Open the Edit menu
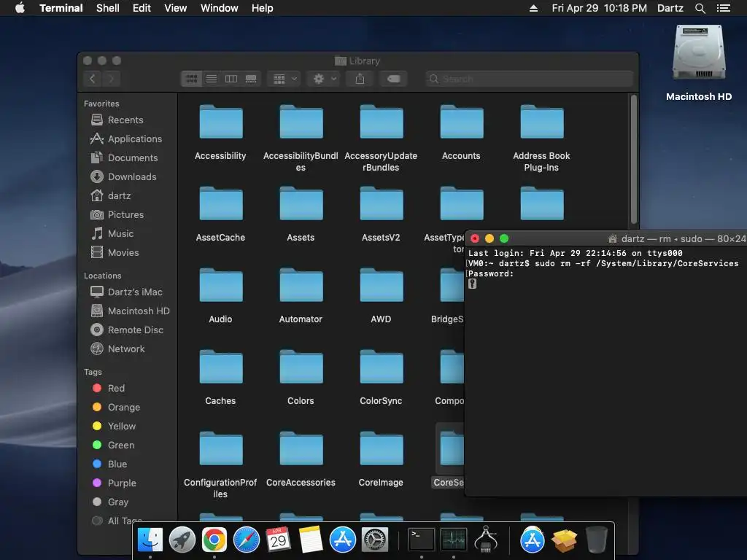This screenshot has height=560, width=747. click(142, 8)
